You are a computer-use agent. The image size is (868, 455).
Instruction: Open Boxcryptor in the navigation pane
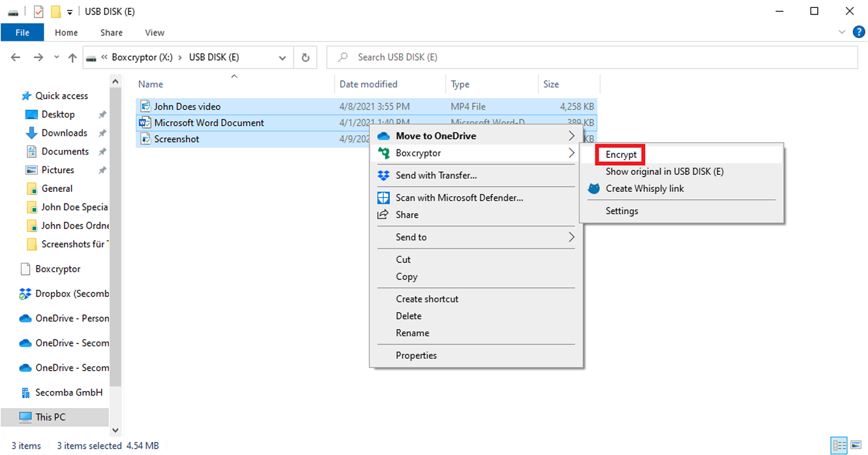[57, 269]
